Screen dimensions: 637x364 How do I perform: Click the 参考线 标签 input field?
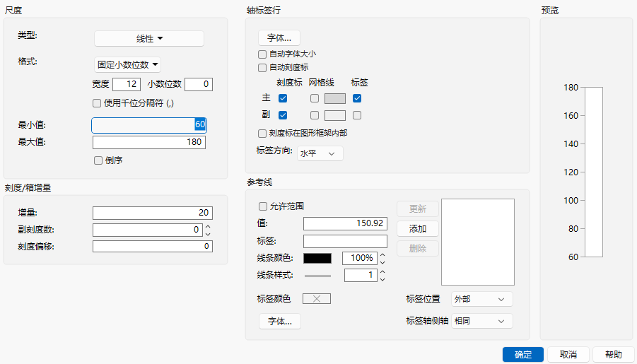[x=345, y=241]
